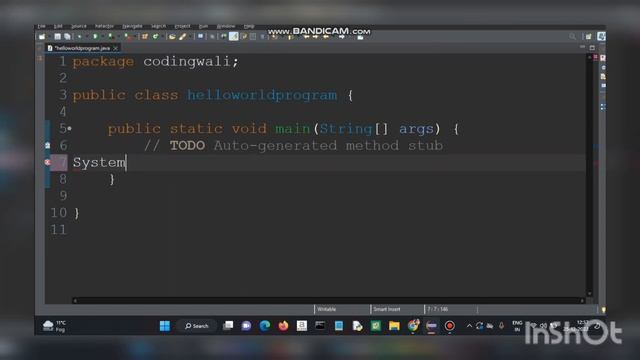Screen dimensions: 640x360
Task: Open the Help menu
Action: click(x=249, y=26)
